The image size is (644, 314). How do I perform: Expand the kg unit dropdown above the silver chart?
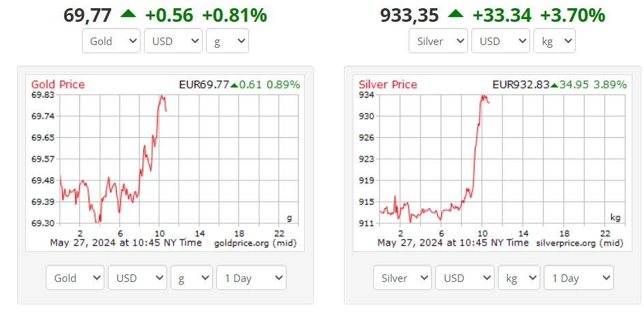[x=554, y=41]
